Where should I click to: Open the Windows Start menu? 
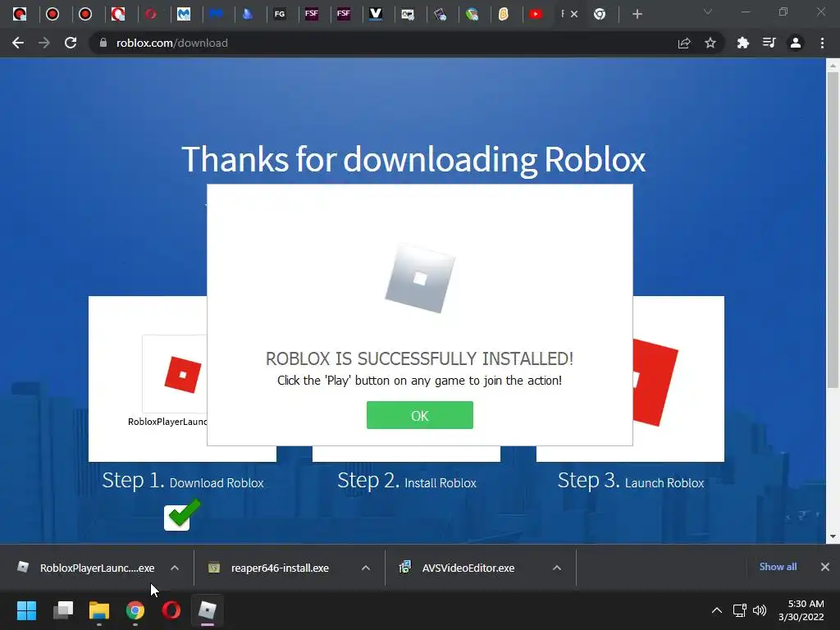point(26,610)
